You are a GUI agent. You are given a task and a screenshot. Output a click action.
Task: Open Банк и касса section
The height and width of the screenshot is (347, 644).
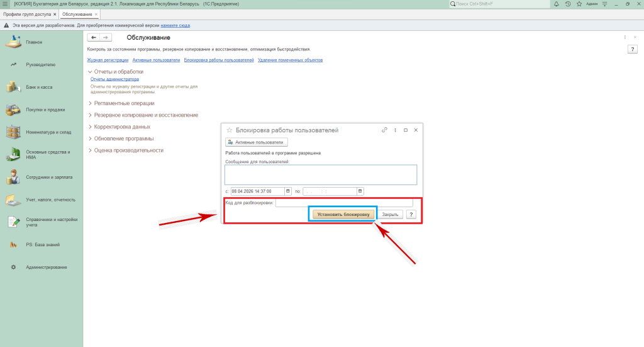(x=39, y=87)
